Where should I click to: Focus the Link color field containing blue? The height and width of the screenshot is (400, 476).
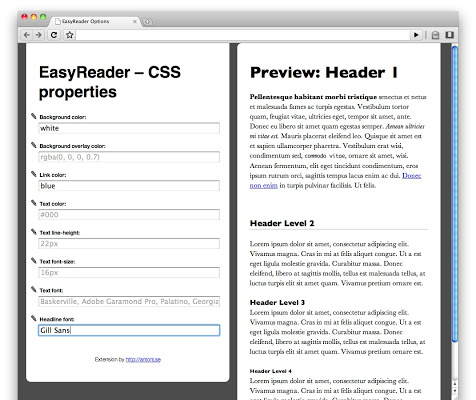[x=129, y=186]
